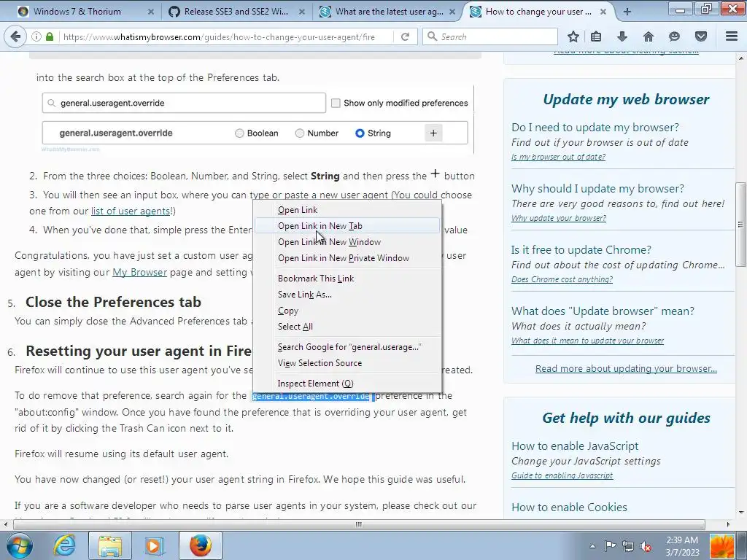Screen dimensions: 747x560
Task: Click the browser Search box
Action: [489, 36]
